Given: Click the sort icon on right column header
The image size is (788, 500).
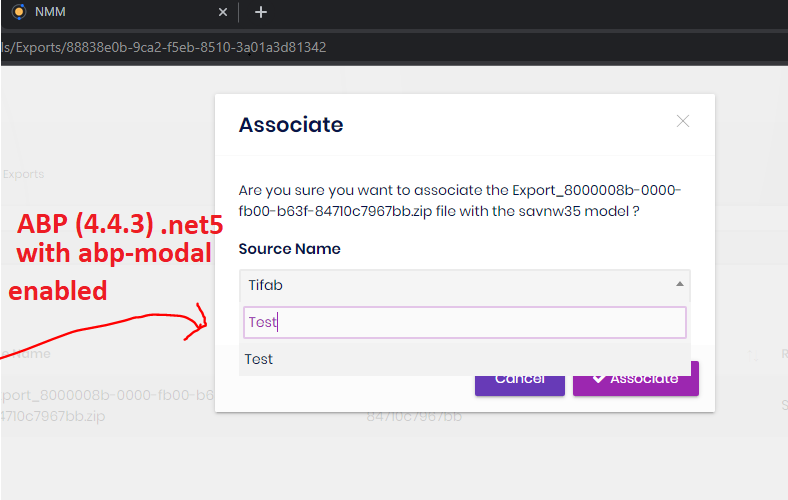Looking at the screenshot, I should click(753, 354).
